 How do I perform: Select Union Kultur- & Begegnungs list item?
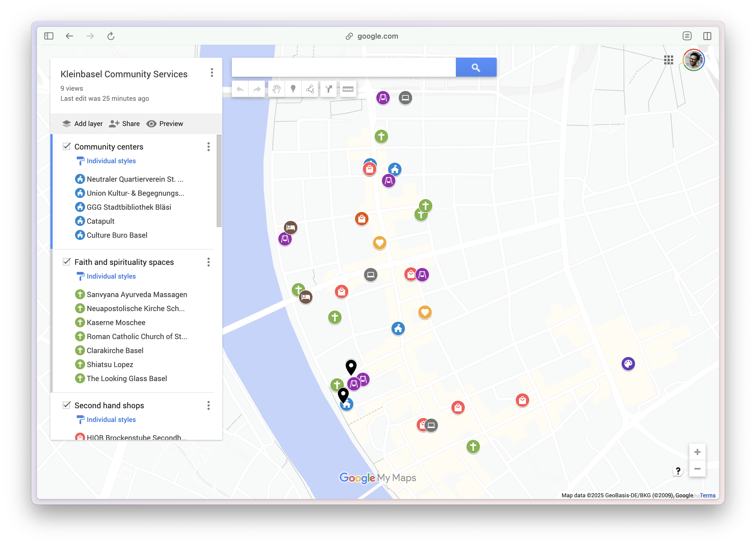click(135, 193)
